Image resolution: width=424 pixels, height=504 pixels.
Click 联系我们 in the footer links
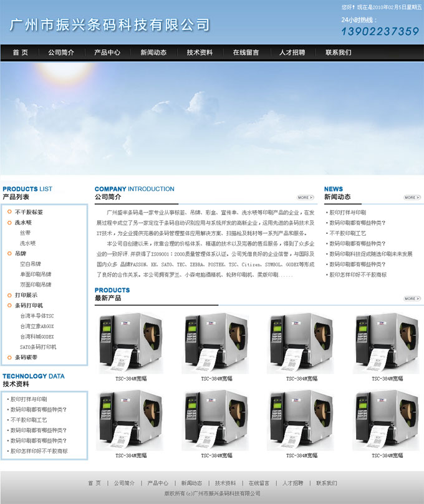326,483
